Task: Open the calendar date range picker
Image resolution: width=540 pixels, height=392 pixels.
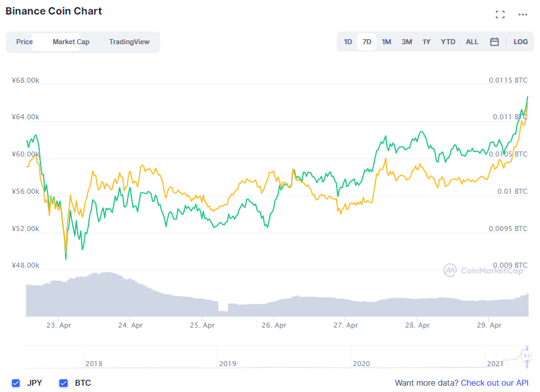Action: (494, 42)
